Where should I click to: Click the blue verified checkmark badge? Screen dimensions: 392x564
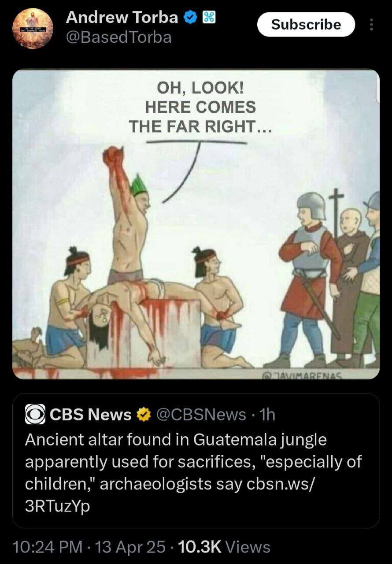190,18
